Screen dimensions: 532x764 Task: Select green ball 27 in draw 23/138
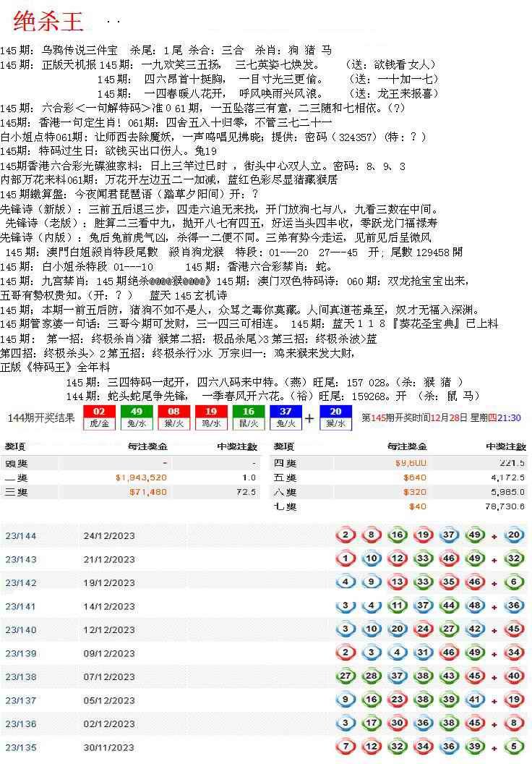(346, 677)
